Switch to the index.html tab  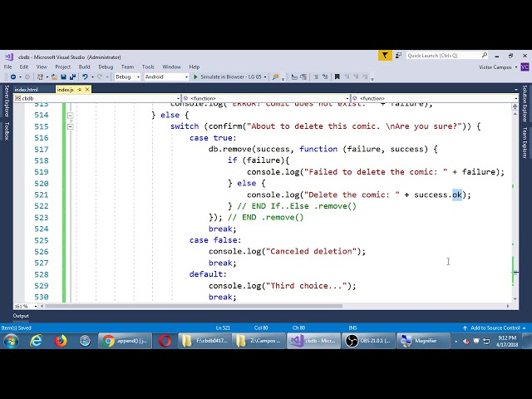(x=27, y=89)
